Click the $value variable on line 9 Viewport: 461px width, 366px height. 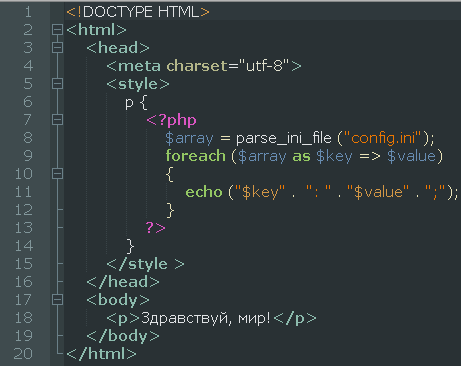pos(411,156)
